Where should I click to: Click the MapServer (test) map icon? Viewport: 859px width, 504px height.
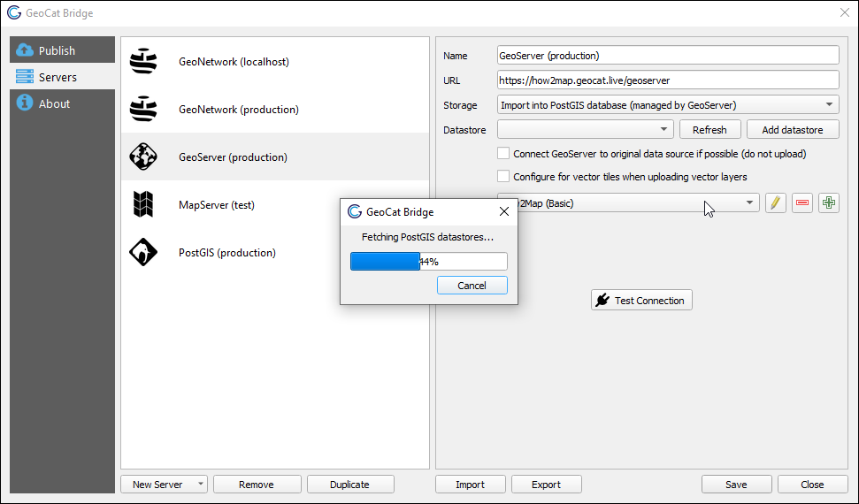(143, 205)
